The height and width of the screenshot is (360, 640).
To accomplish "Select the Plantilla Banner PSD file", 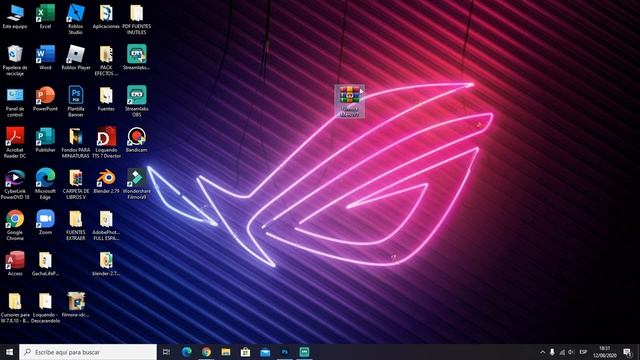I will coord(76,102).
